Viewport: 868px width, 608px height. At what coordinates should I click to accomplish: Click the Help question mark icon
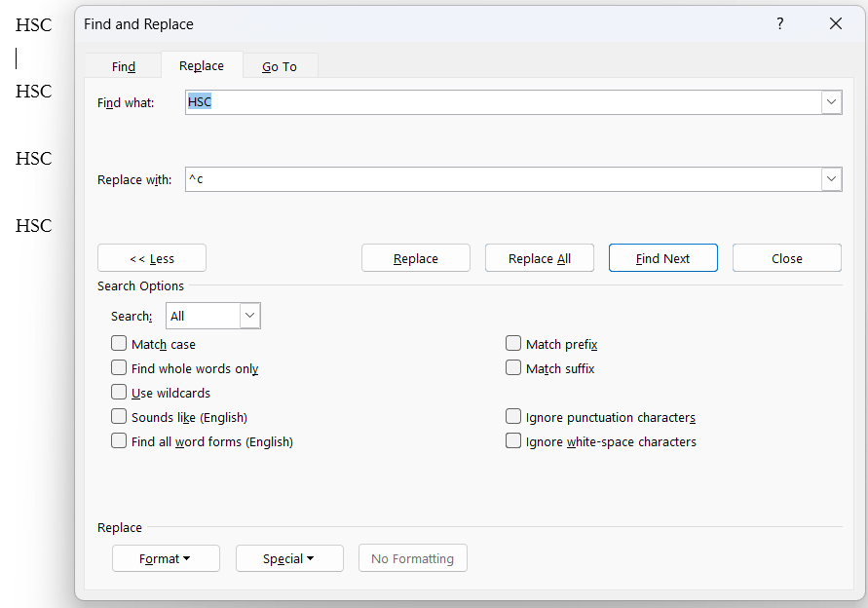[x=779, y=23]
